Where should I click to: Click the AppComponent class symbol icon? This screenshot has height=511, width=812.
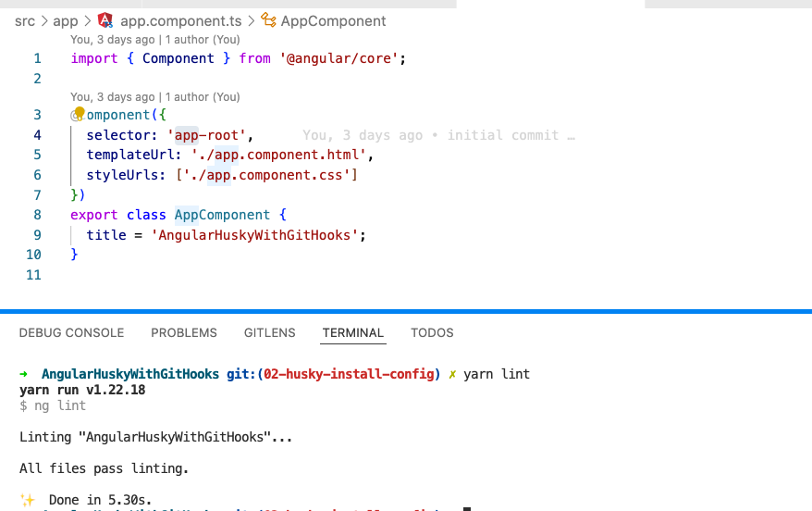point(269,20)
